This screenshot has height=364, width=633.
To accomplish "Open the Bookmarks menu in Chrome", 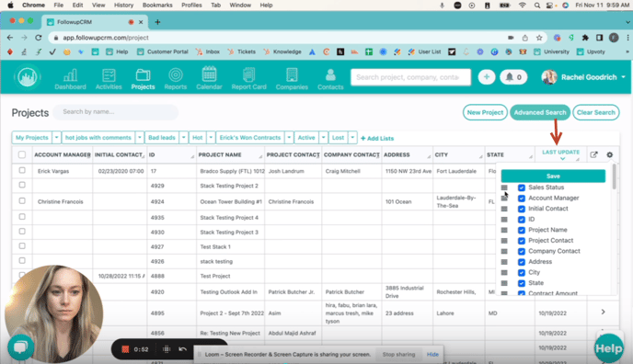I will pos(157,6).
